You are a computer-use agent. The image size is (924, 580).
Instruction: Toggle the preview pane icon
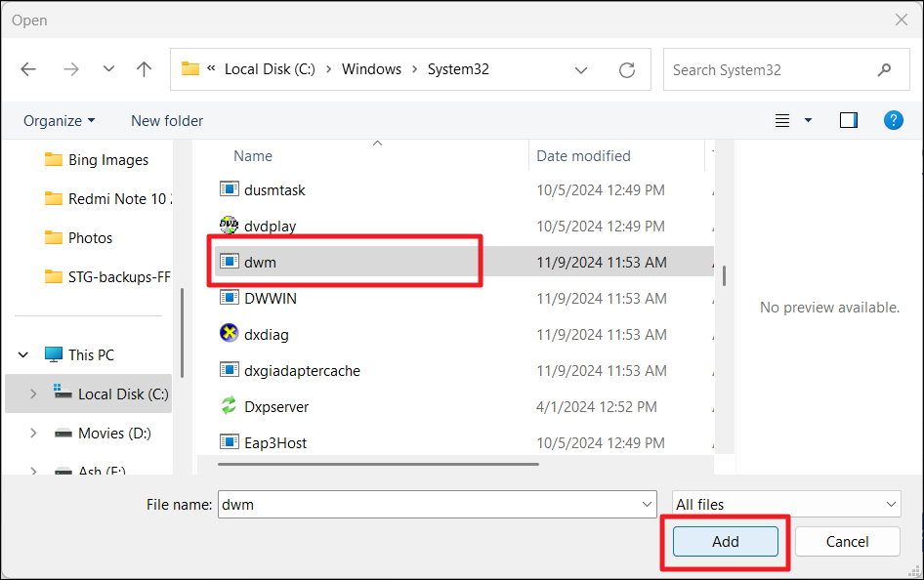click(x=848, y=120)
